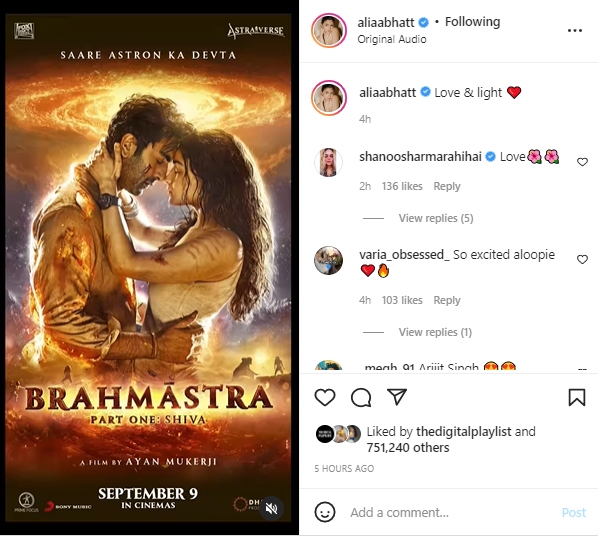Image resolution: width=598 pixels, height=536 pixels.
Task: Share post via paper plane icon
Action: pyautogui.click(x=397, y=397)
